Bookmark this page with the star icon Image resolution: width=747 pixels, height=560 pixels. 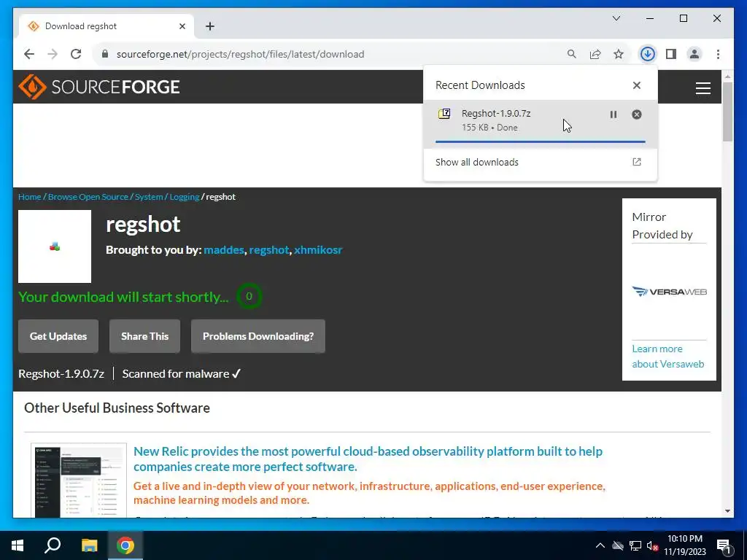pyautogui.click(x=619, y=54)
